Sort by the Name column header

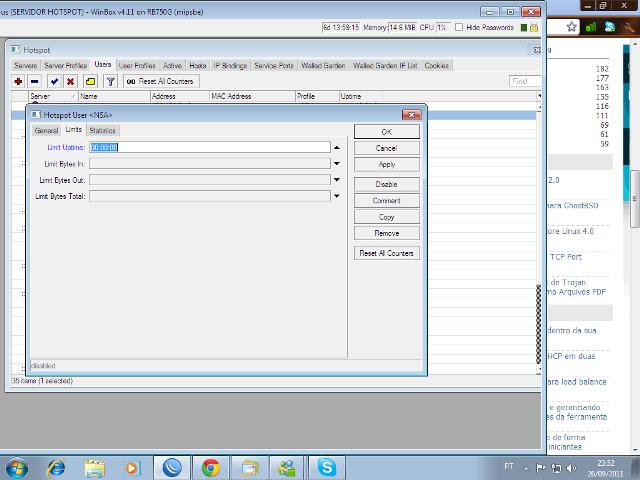click(x=114, y=96)
